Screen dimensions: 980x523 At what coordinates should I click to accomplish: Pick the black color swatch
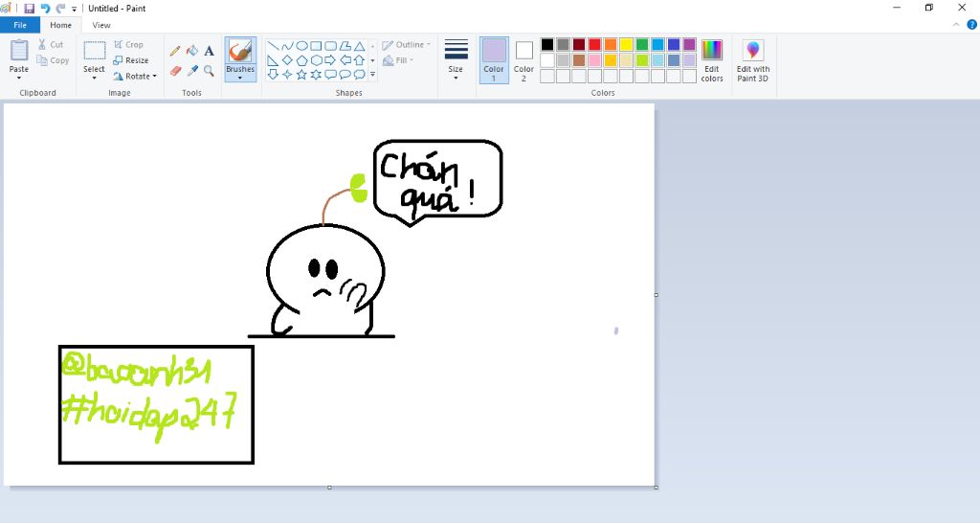point(547,44)
